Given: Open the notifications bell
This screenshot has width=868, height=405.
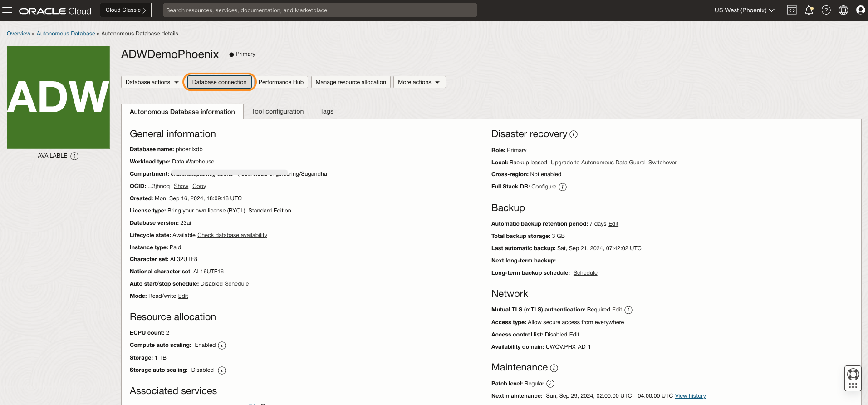Looking at the screenshot, I should click(809, 10).
